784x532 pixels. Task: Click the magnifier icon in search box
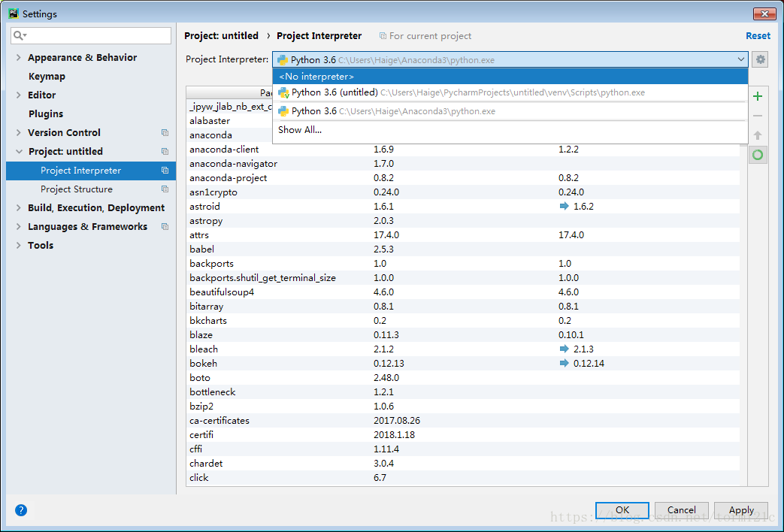point(19,35)
